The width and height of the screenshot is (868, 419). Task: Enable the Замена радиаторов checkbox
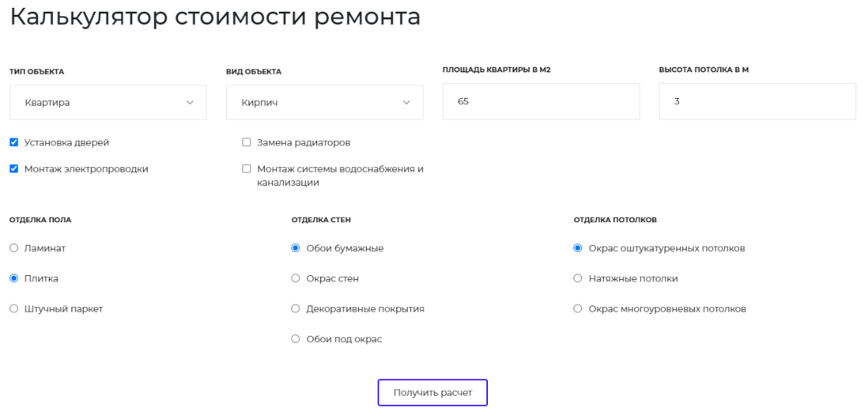pyautogui.click(x=247, y=142)
